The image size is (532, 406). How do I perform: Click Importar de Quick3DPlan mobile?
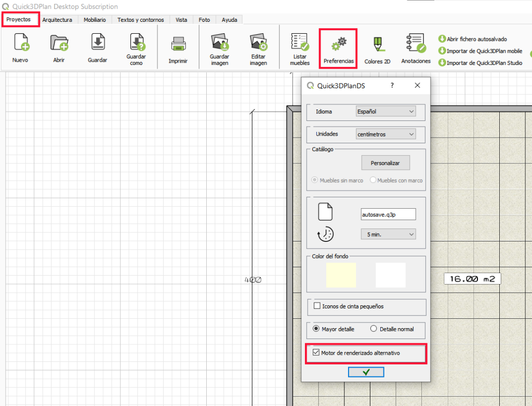tap(480, 51)
